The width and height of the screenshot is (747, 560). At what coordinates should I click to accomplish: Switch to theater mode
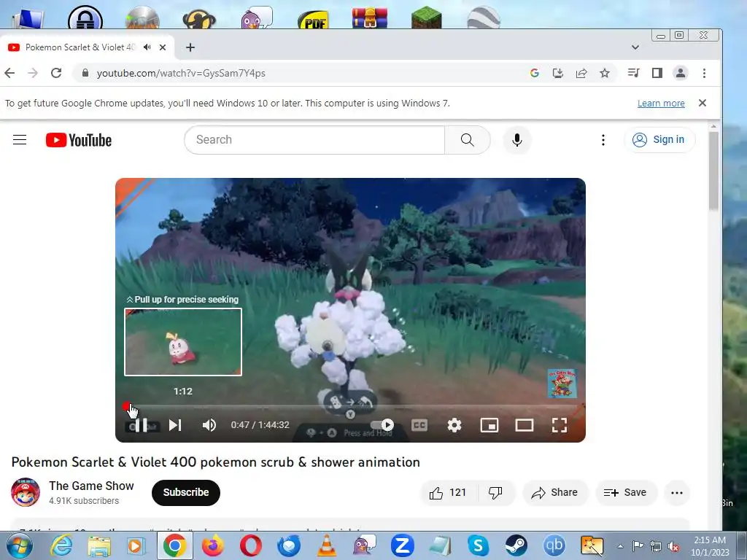pos(524,425)
